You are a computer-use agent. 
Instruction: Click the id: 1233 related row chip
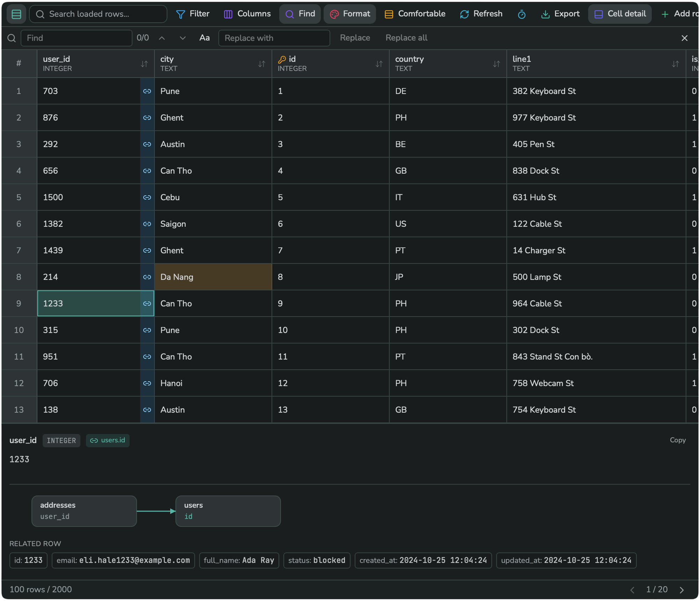[x=28, y=560]
